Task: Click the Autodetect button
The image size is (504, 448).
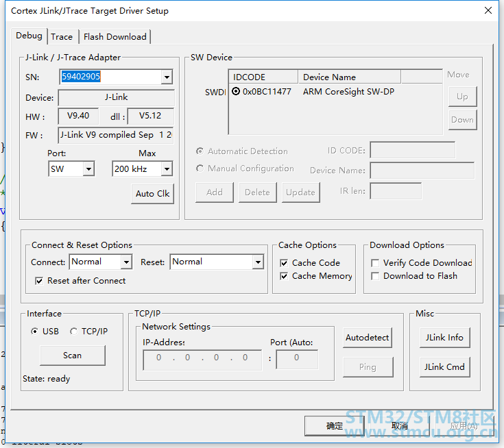Action: [368, 338]
